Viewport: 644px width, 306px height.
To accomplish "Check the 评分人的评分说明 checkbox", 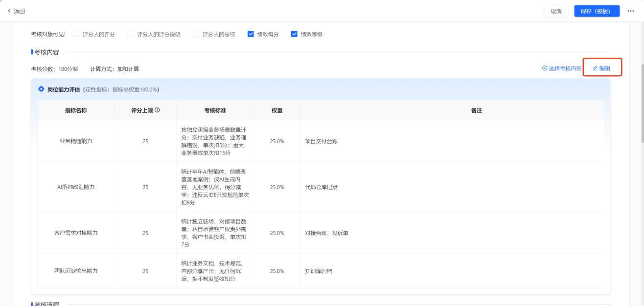I will [131, 34].
